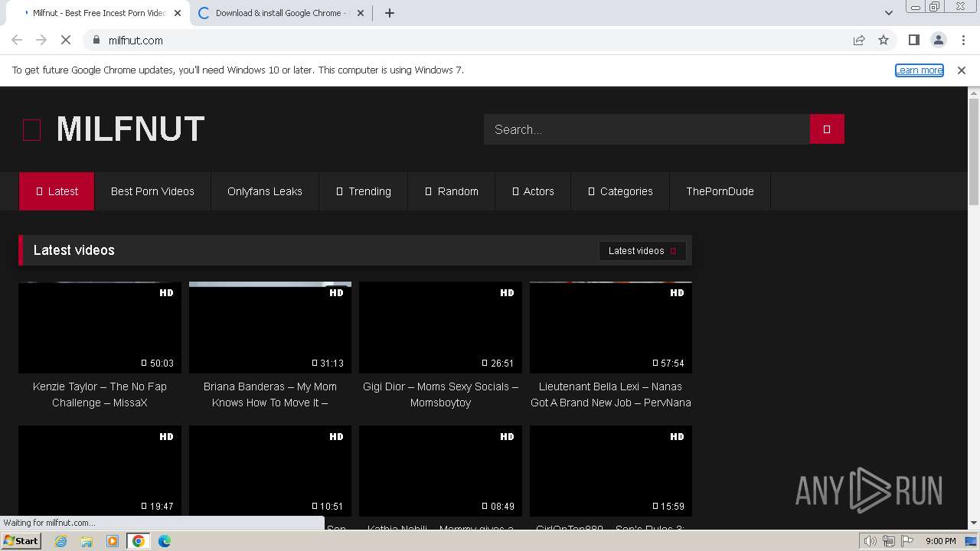Viewport: 980px width, 551px height.
Task: Open the Chrome three-dot menu
Action: coord(962,40)
